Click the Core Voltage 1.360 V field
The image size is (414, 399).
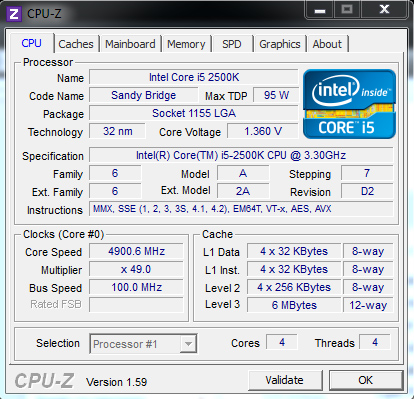pyautogui.click(x=263, y=131)
